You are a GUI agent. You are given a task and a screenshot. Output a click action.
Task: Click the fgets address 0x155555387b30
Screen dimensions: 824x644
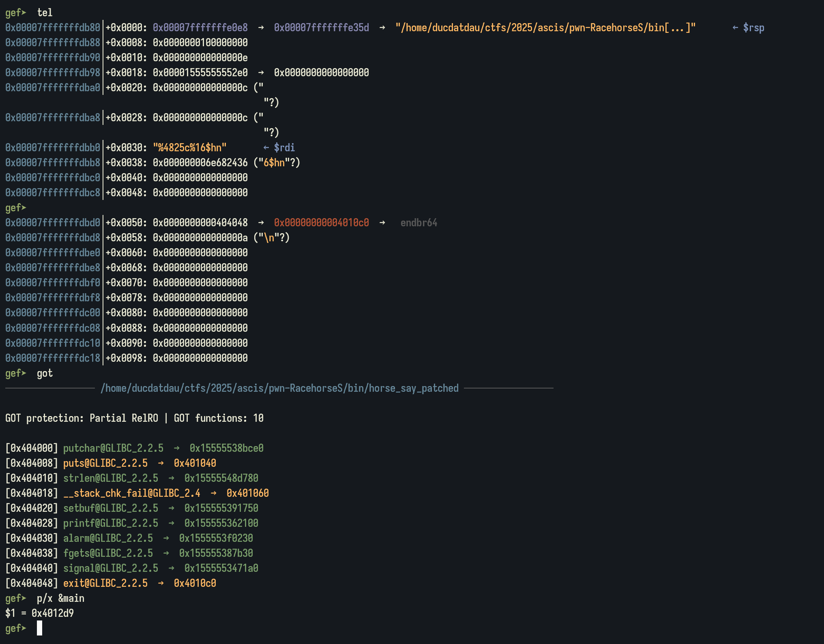216,553
